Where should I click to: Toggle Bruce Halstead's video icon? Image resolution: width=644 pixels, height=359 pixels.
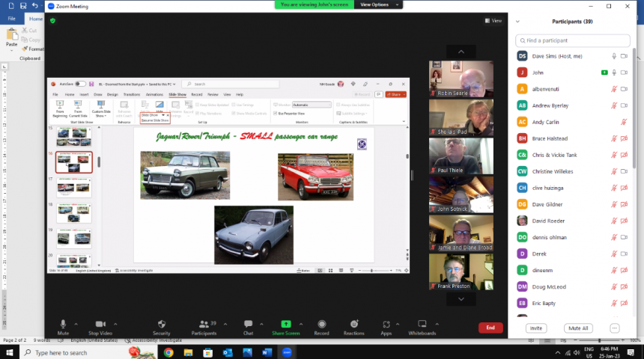pyautogui.click(x=625, y=138)
